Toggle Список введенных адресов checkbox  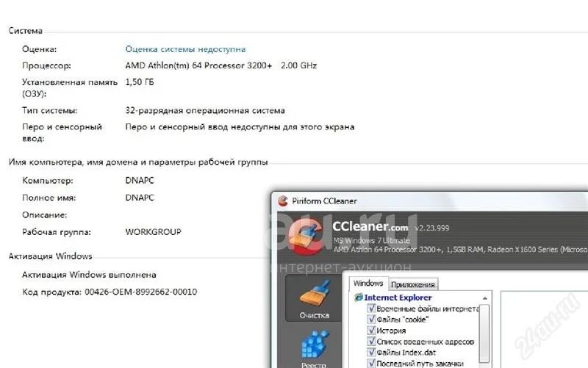[x=371, y=342]
